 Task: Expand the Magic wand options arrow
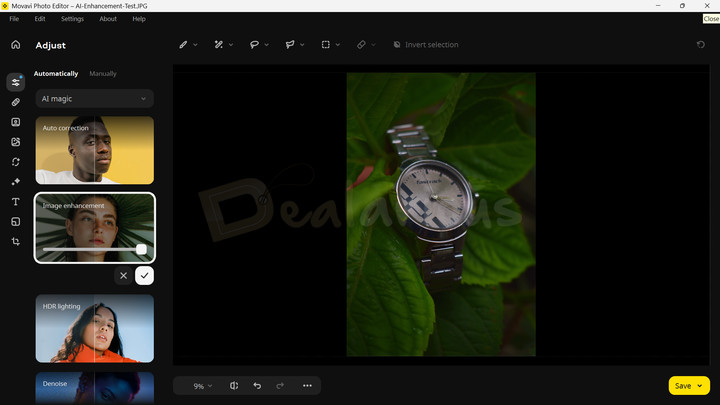click(231, 45)
